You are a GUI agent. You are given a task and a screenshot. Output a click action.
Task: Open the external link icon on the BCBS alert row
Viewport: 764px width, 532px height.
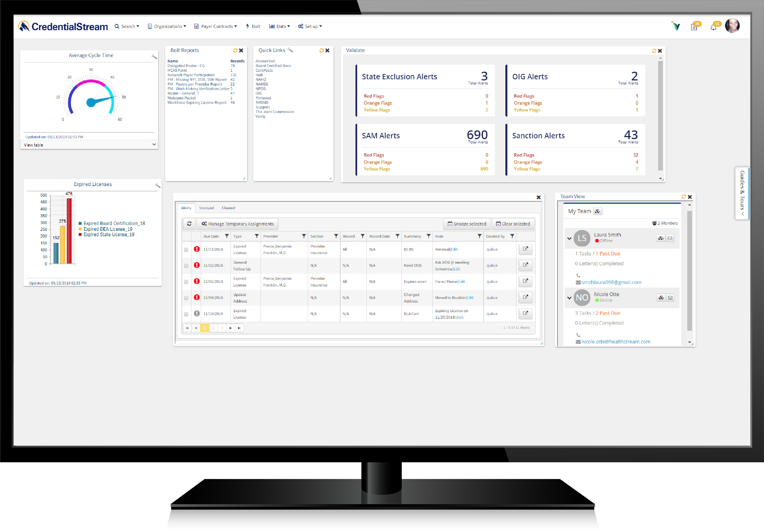point(525,249)
